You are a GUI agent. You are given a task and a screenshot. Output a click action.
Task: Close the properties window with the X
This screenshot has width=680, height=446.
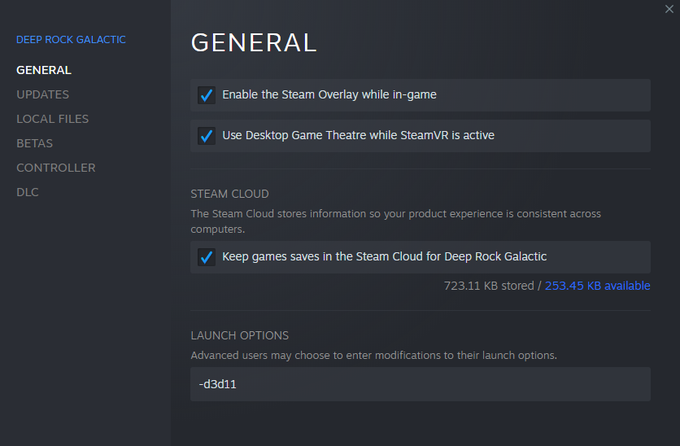tap(669, 9)
